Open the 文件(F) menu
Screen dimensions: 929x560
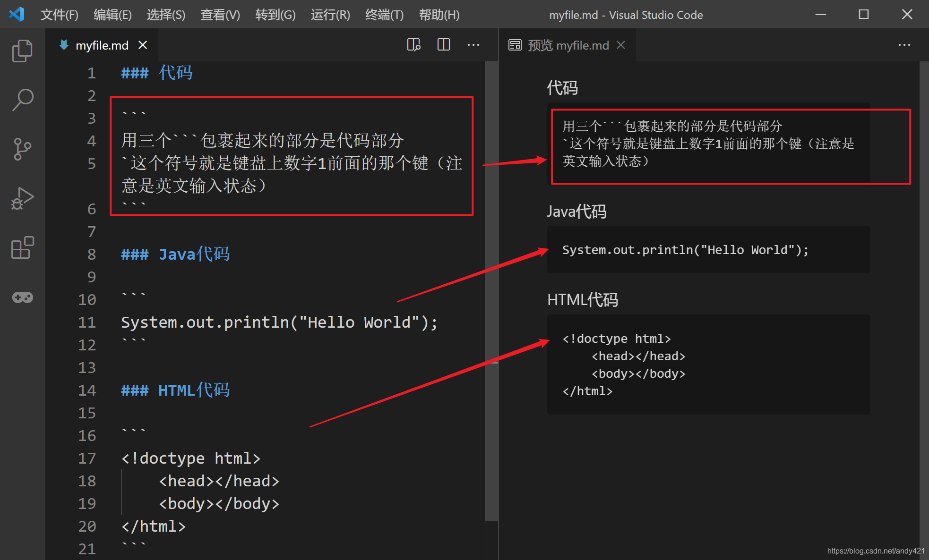pos(59,15)
